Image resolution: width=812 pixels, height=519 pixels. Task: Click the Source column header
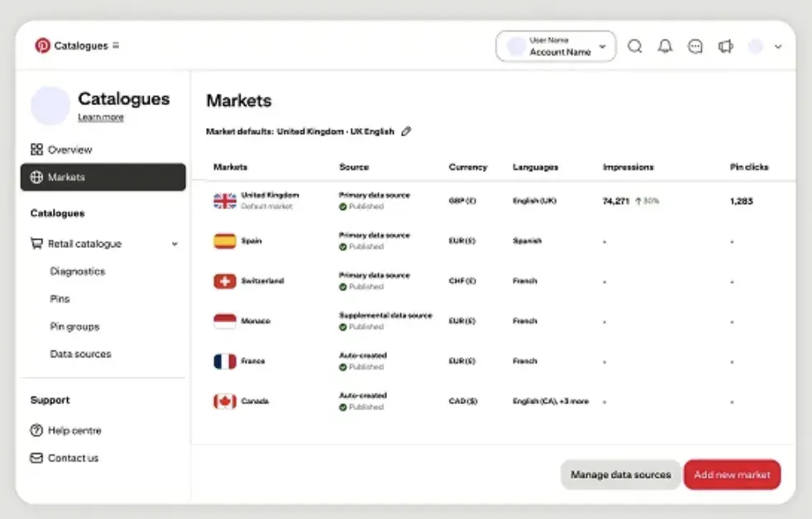coord(354,167)
